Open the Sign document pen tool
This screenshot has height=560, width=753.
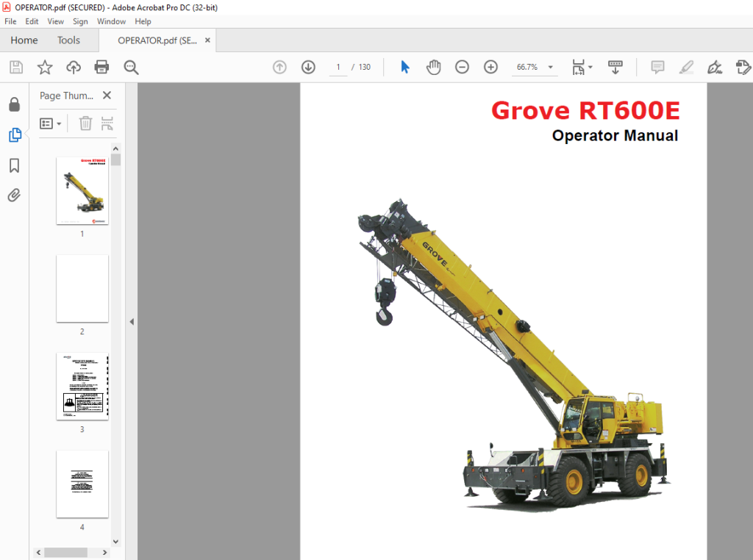(x=715, y=67)
